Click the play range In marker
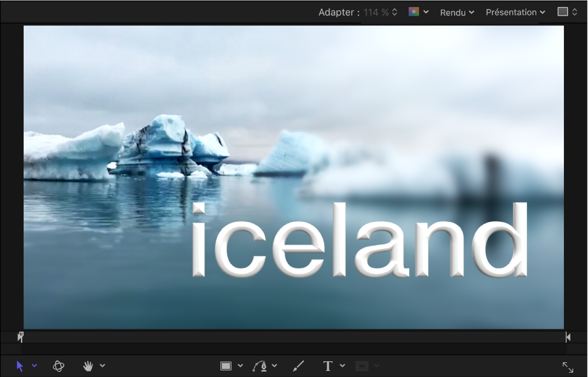588x377 pixels. [20, 337]
